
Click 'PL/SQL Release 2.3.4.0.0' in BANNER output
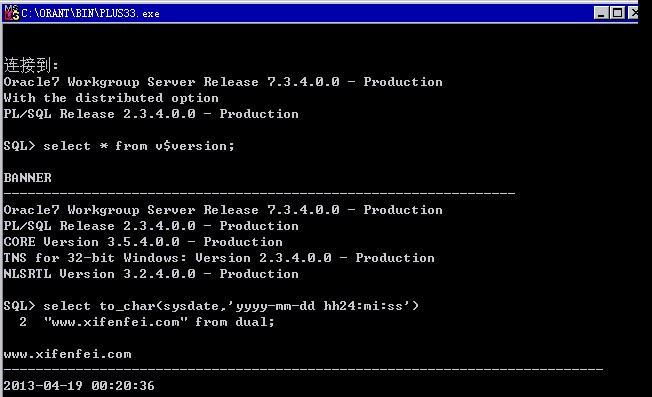pyautogui.click(x=151, y=226)
